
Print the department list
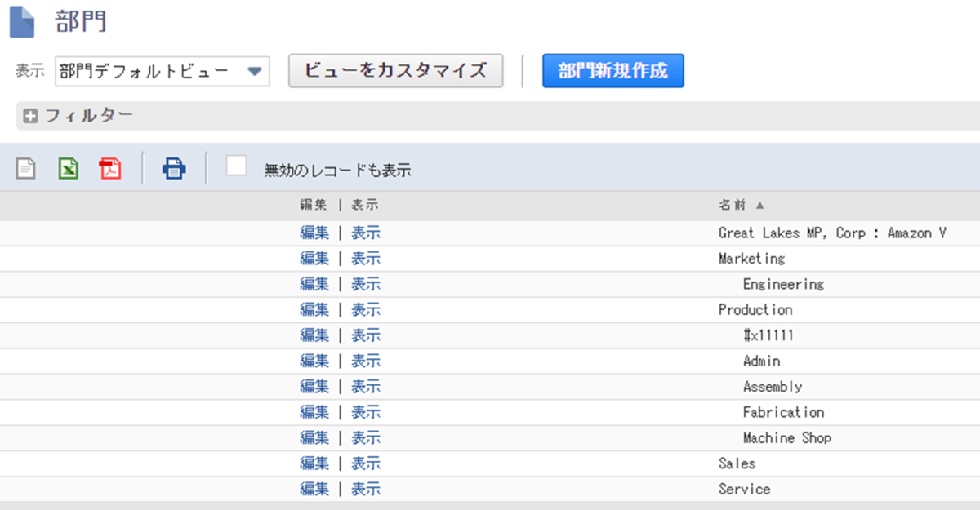(x=173, y=167)
